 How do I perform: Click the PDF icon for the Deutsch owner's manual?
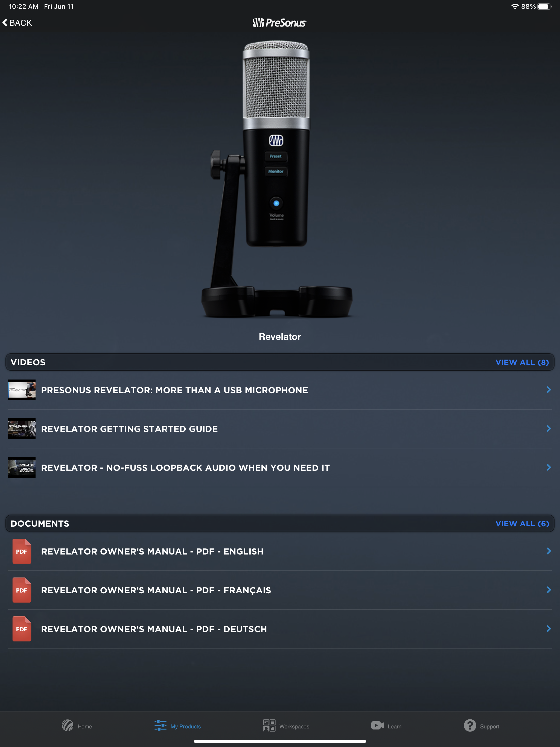click(x=22, y=629)
